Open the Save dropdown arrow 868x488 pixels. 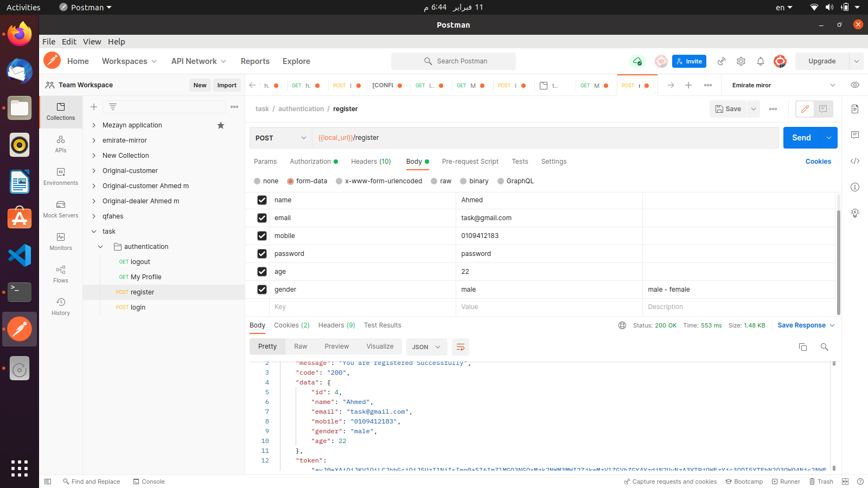click(x=754, y=109)
